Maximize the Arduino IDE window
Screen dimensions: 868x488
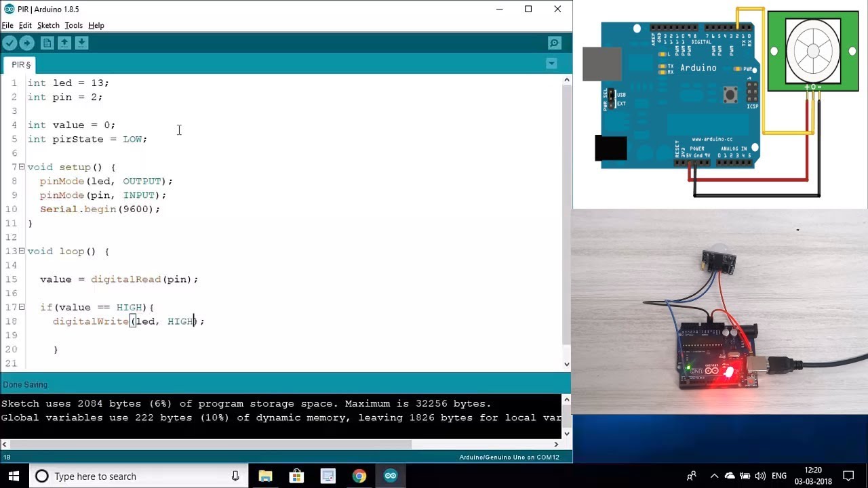528,9
